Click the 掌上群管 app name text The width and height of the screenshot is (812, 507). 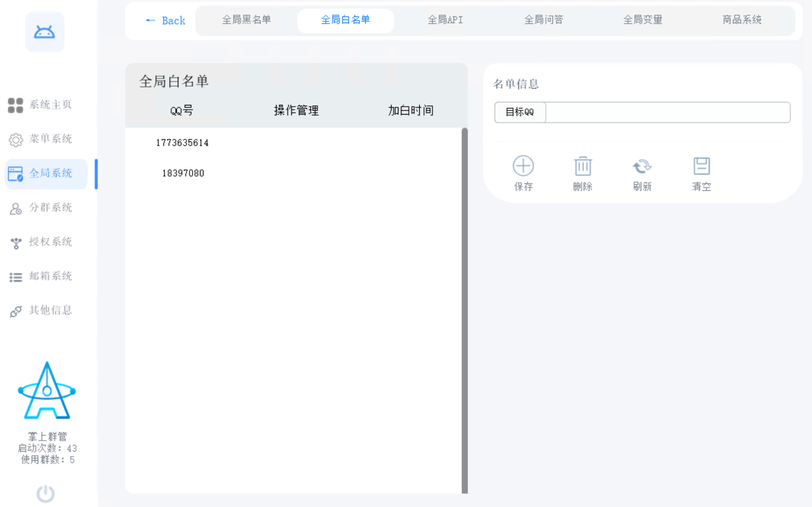click(x=48, y=437)
